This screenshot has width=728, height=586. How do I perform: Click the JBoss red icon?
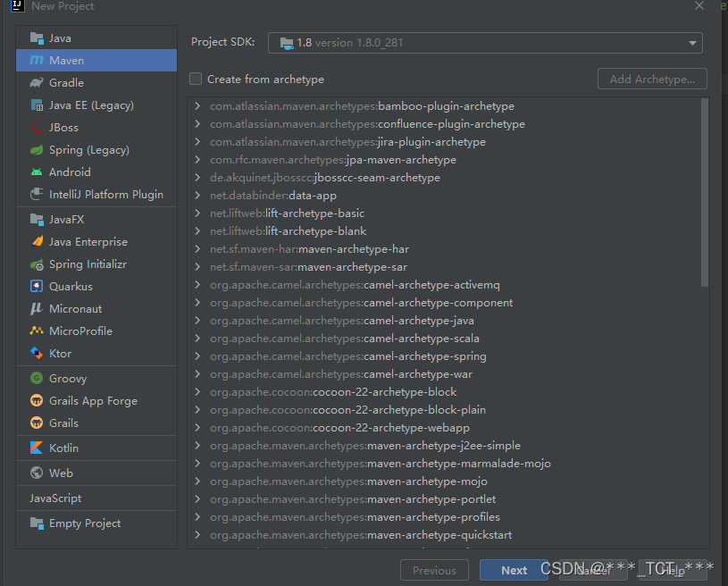coord(37,127)
